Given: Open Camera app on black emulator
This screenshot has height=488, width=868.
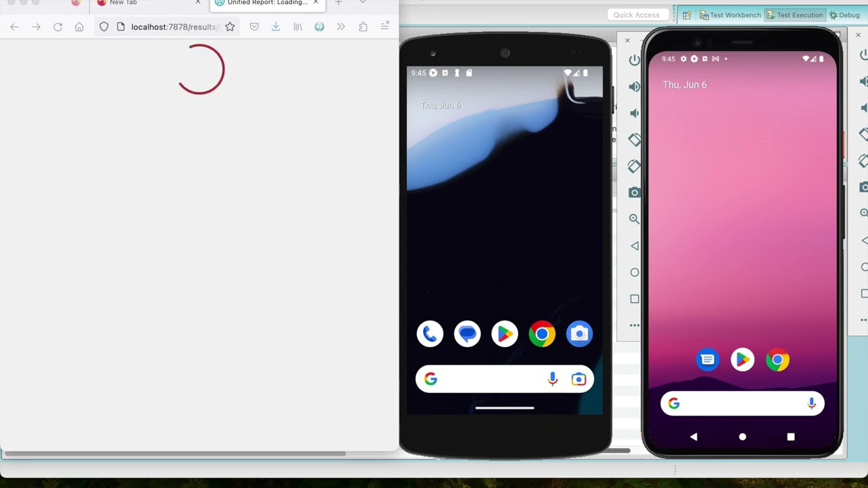Looking at the screenshot, I should click(579, 333).
